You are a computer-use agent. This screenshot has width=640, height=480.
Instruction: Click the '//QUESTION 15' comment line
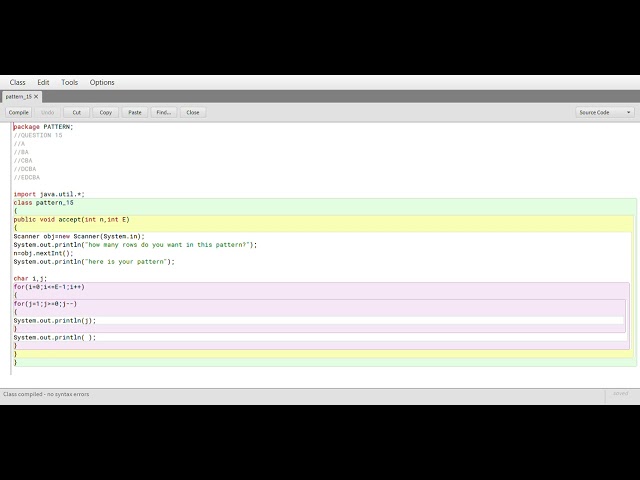tap(38, 136)
